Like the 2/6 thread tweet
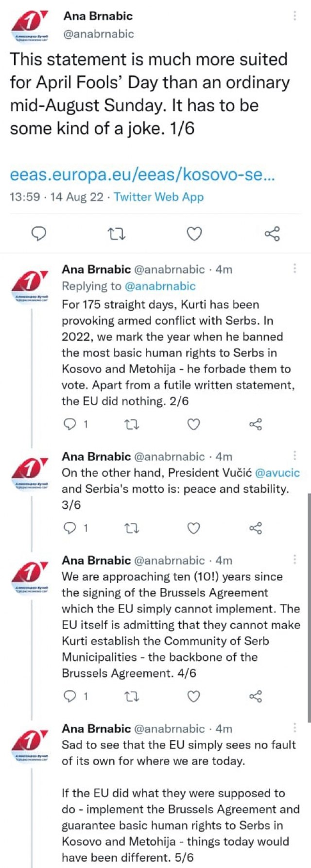Image resolution: width=311 pixels, height=868 pixels. pyautogui.click(x=194, y=425)
